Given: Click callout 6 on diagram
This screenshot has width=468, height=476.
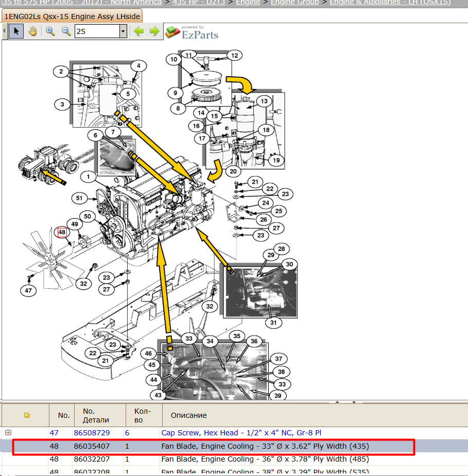Looking at the screenshot, I should (x=95, y=135).
